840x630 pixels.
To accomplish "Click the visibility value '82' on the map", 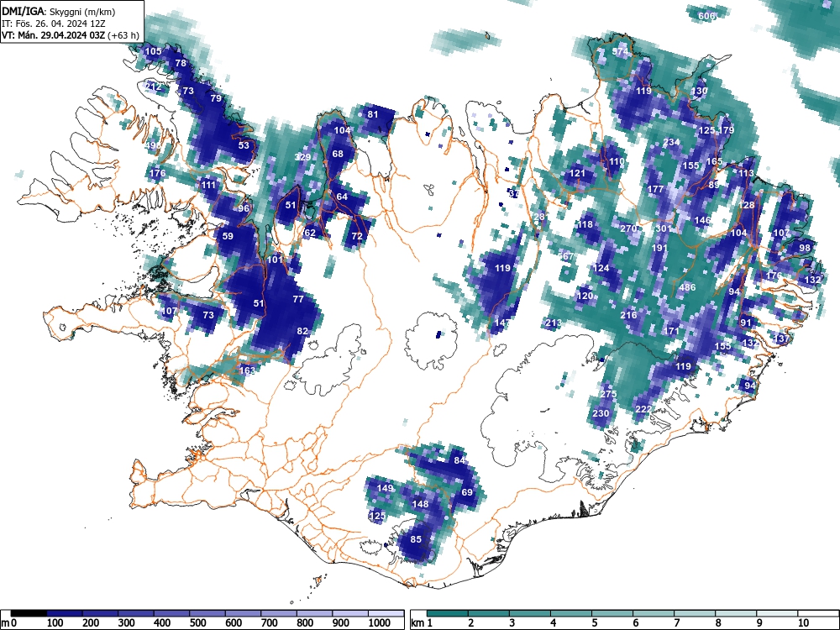I will [x=302, y=331].
